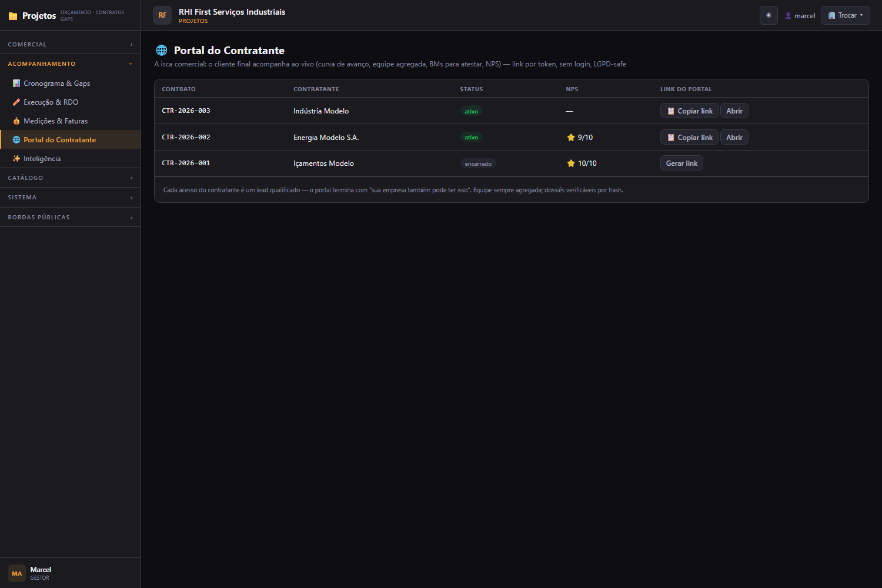Image resolution: width=882 pixels, height=588 pixels.
Task: Click the star icon next to 10/10
Action: coord(571,163)
